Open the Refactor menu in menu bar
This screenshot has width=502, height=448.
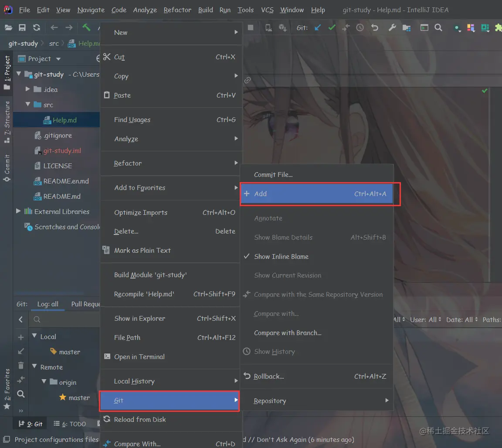tap(177, 10)
